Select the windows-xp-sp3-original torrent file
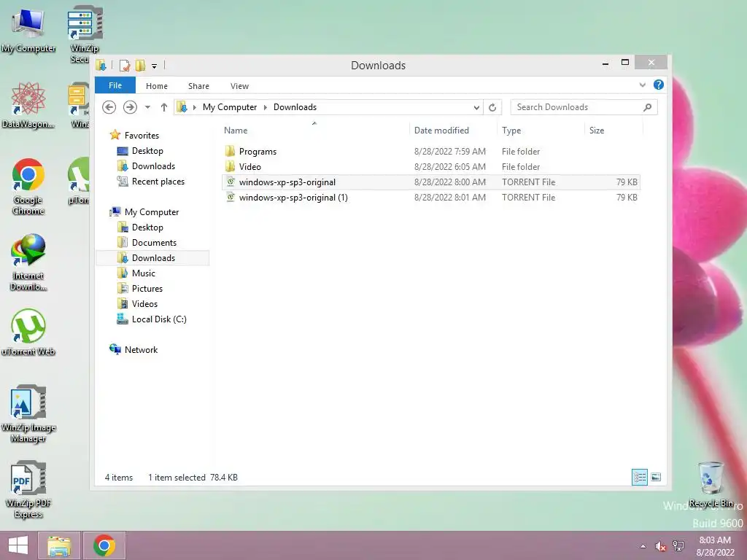The height and width of the screenshot is (560, 747). pyautogui.click(x=430, y=182)
